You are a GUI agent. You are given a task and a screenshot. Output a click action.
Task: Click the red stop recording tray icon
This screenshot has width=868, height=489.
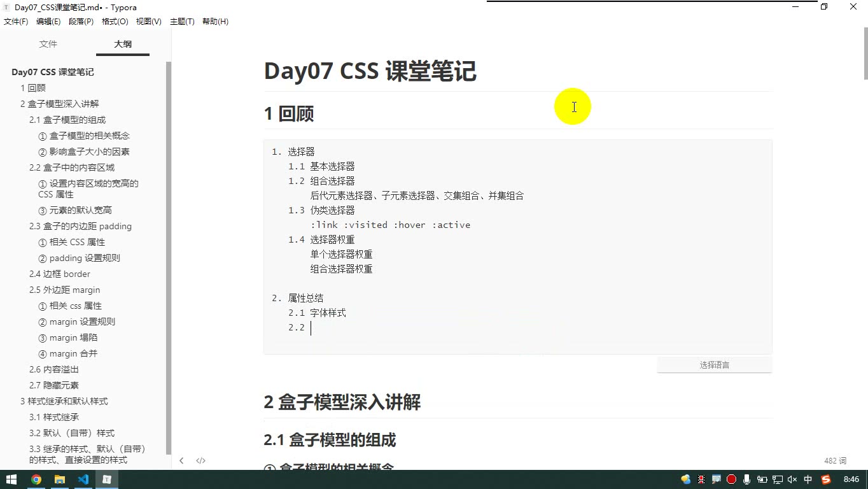[731, 479]
